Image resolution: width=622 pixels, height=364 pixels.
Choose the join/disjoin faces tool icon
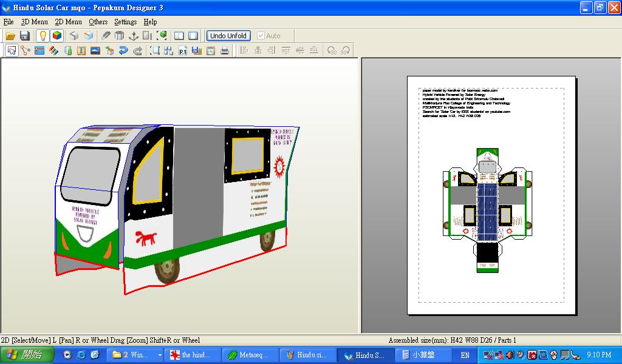25,51
